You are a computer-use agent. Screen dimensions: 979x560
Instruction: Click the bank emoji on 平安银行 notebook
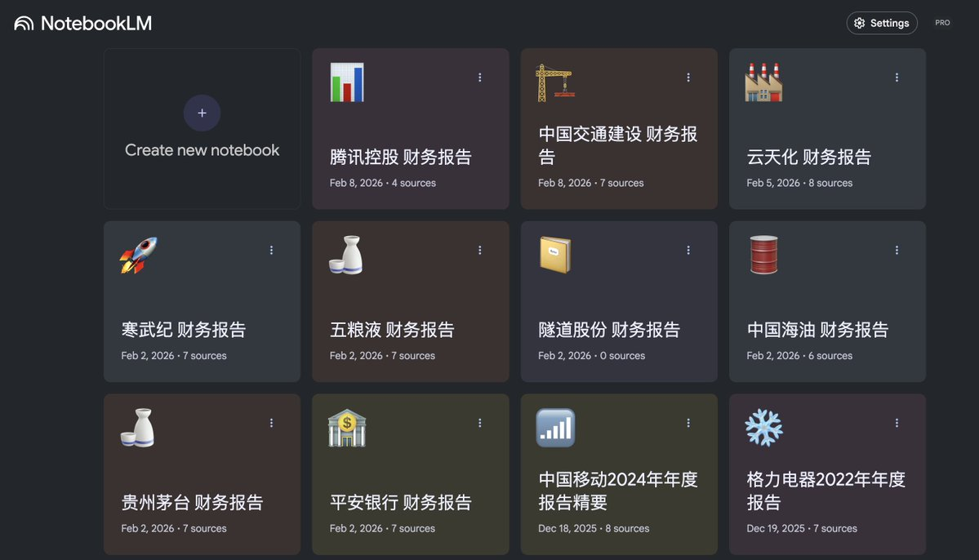[347, 429]
